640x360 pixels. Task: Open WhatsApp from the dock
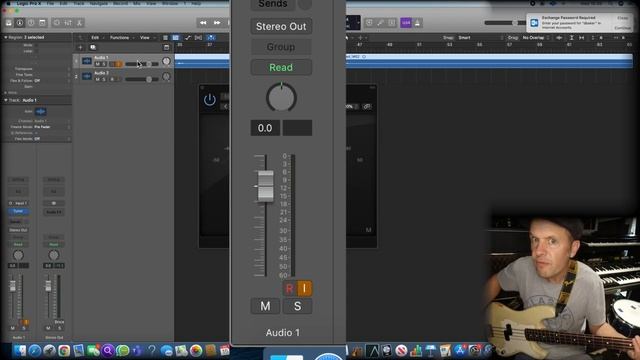click(122, 350)
